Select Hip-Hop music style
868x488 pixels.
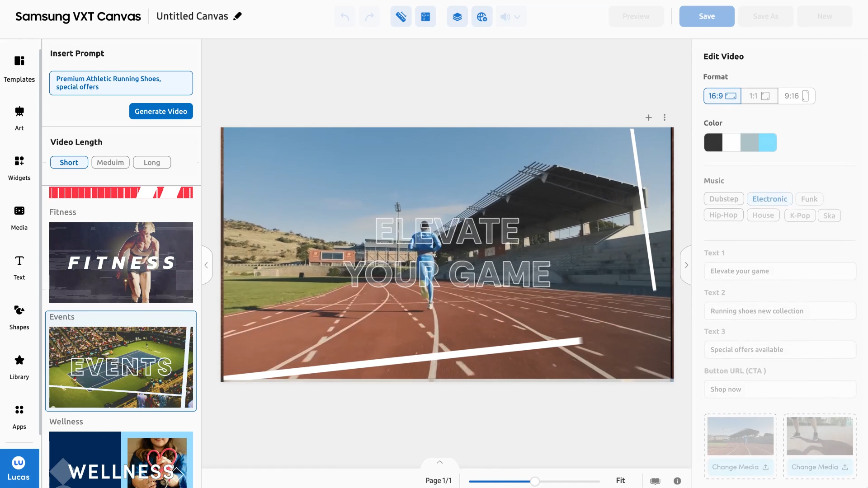tap(723, 215)
